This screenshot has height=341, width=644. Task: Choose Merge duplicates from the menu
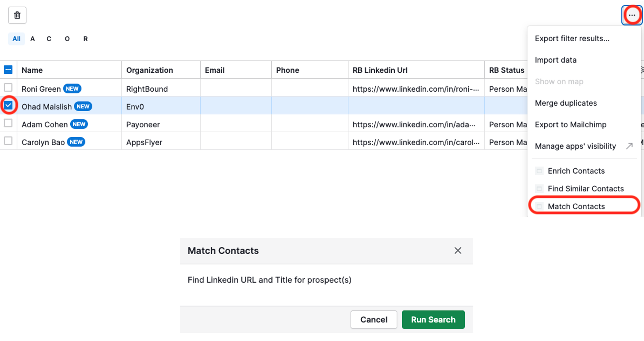(566, 103)
